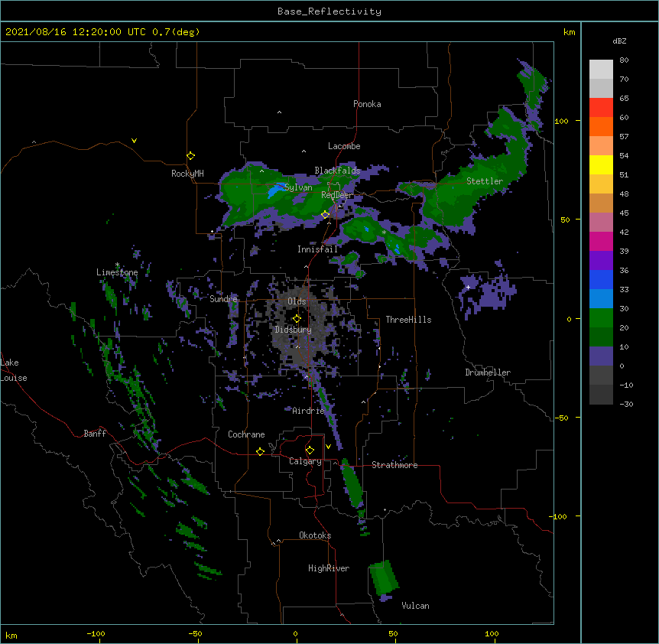This screenshot has height=644, width=659.
Task: Click the purple echo patch north of Drumheller
Action: click(488, 292)
